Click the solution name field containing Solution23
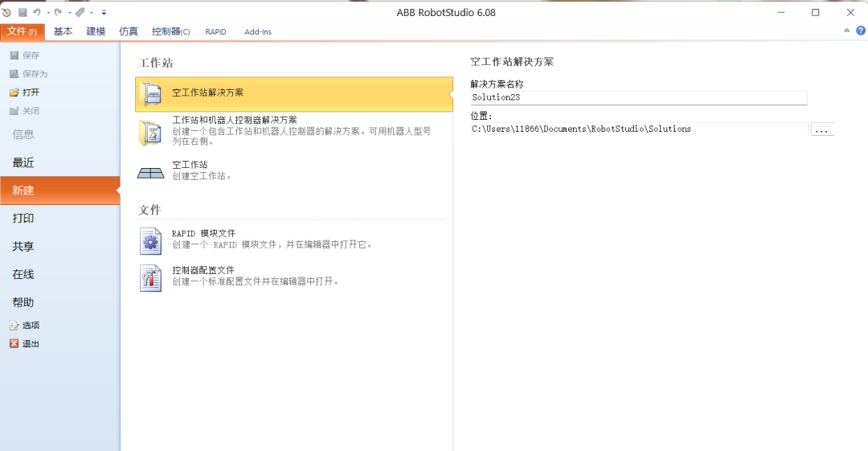868x451 pixels. pos(639,97)
